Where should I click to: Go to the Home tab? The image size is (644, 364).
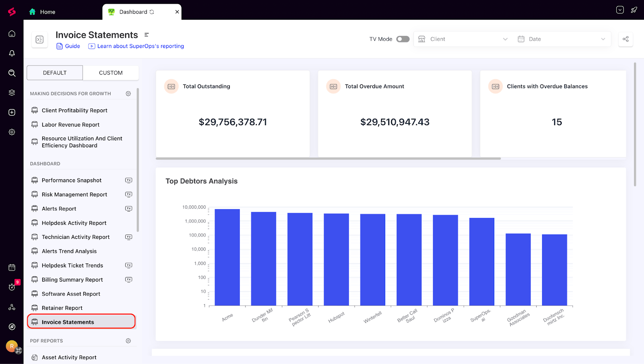[42, 12]
